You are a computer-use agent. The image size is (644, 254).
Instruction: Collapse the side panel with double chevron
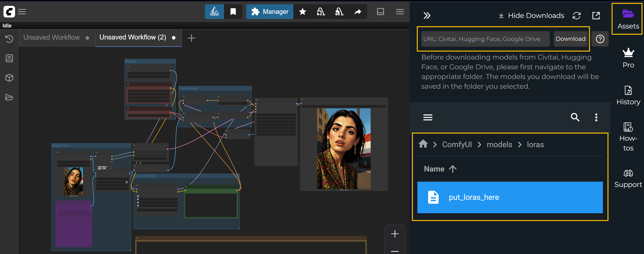pyautogui.click(x=427, y=16)
